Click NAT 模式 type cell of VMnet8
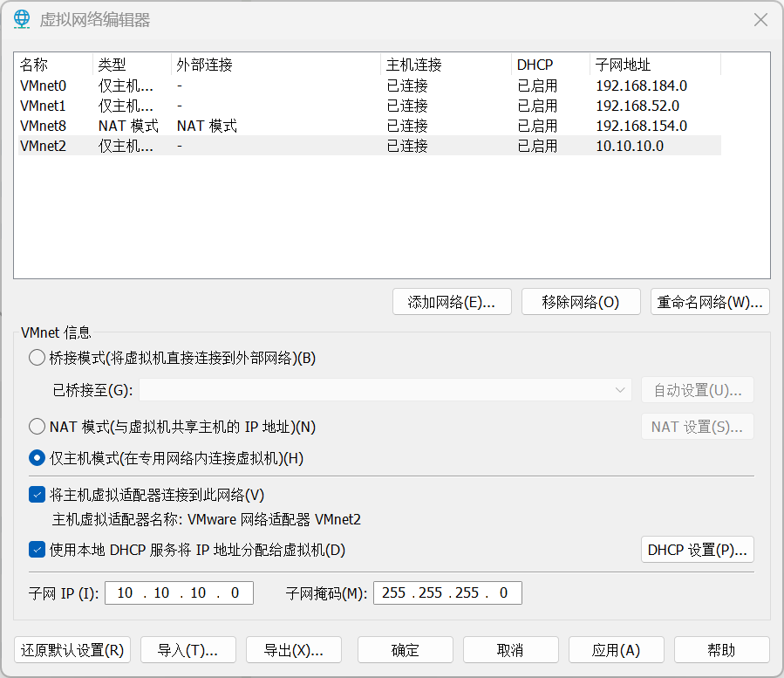This screenshot has height=678, width=784. click(128, 126)
